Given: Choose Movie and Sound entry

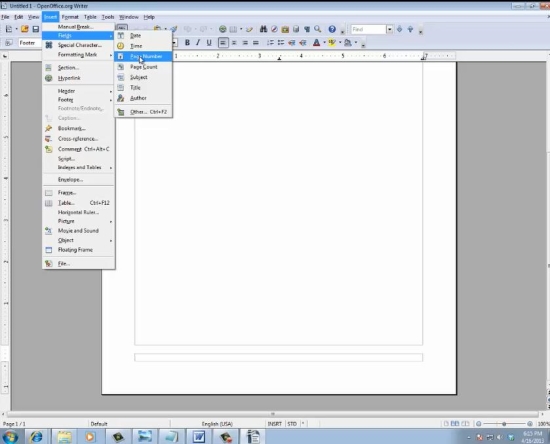Looking at the screenshot, I should pyautogui.click(x=78, y=230).
